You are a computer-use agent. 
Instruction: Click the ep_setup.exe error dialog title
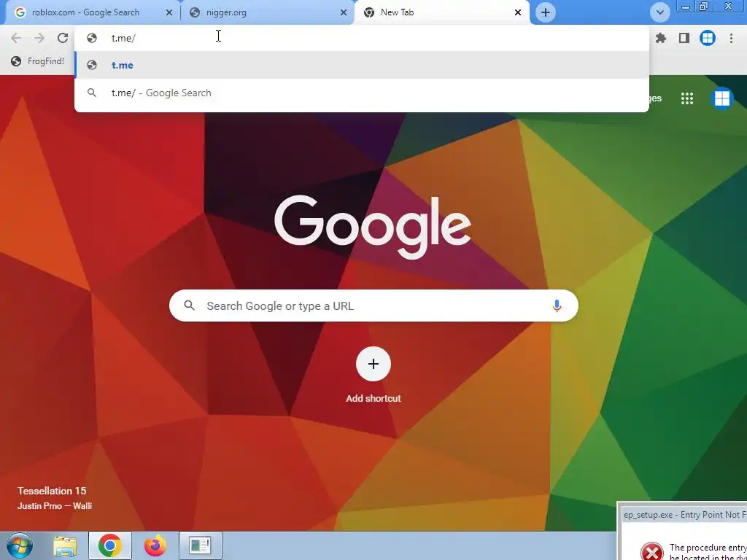684,515
